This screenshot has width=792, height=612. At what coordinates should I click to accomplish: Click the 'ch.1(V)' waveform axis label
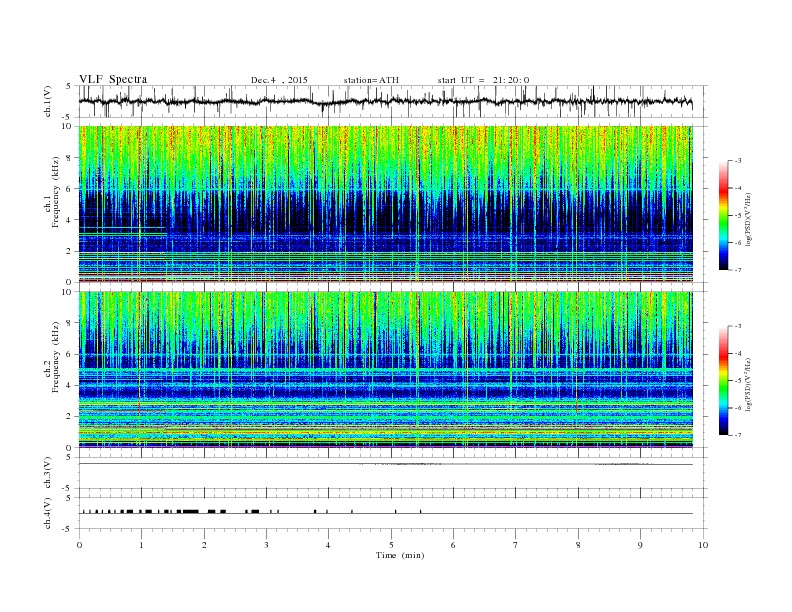pyautogui.click(x=48, y=101)
